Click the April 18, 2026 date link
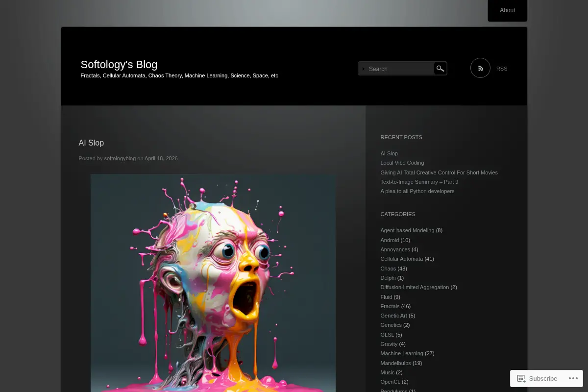The height and width of the screenshot is (392, 588). pos(161,158)
